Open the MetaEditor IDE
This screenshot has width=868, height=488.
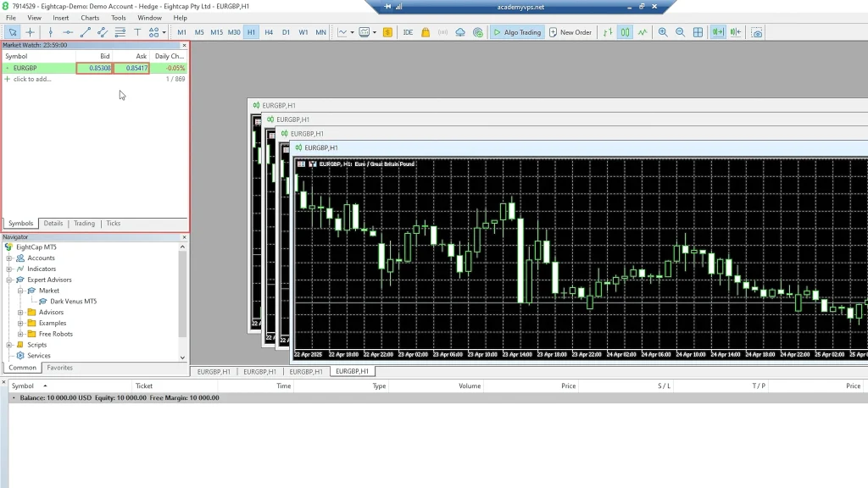click(x=408, y=32)
